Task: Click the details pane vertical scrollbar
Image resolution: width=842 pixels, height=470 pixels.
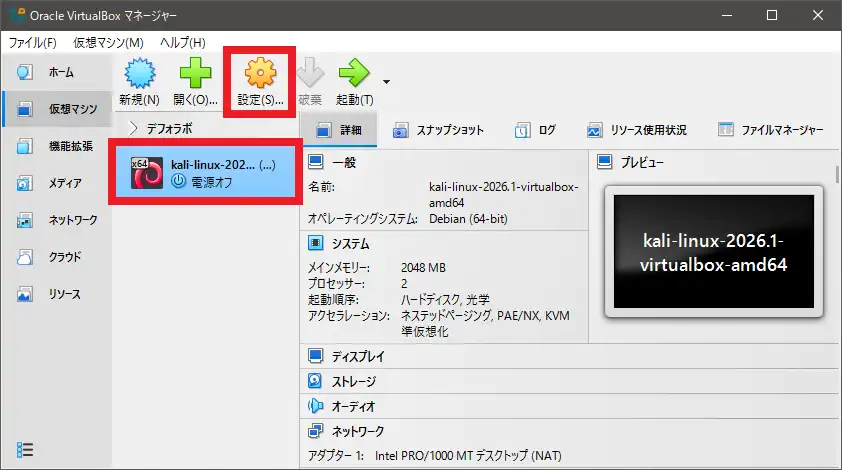Action: (x=837, y=175)
